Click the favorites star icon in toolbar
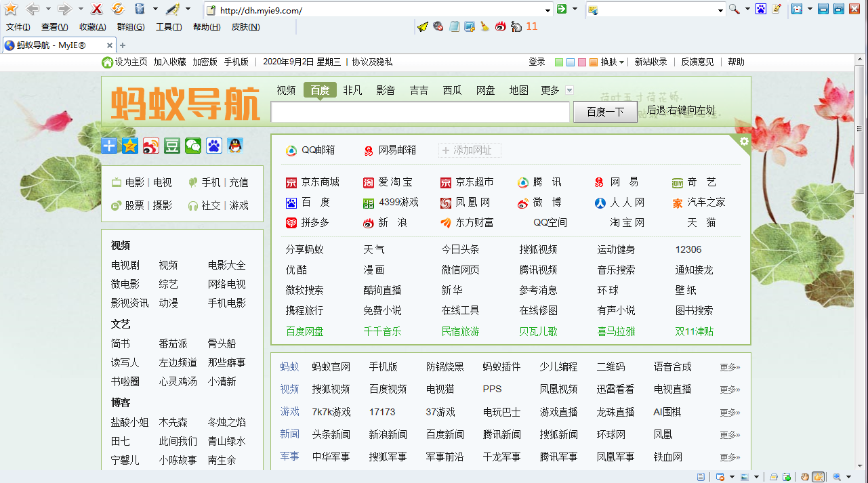Screen dimensions: 868x483 tap(11, 9)
